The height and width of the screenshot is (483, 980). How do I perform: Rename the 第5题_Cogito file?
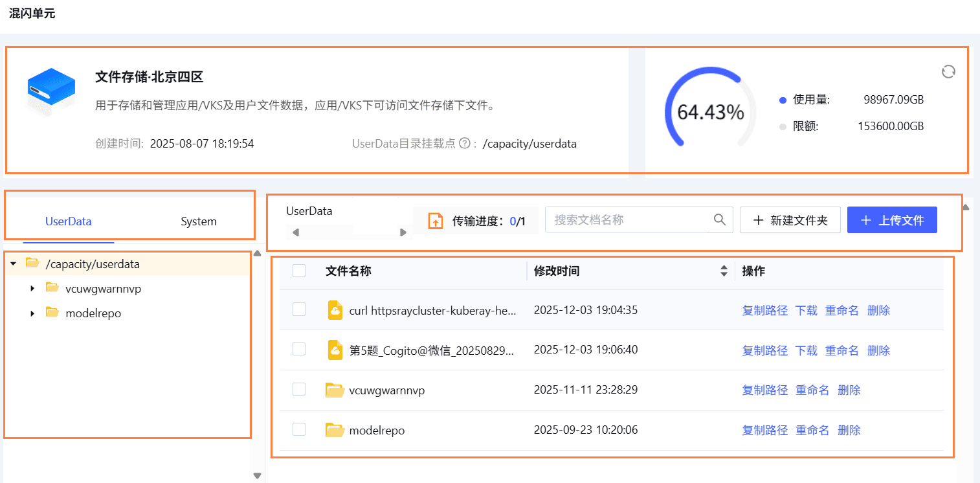(842, 350)
